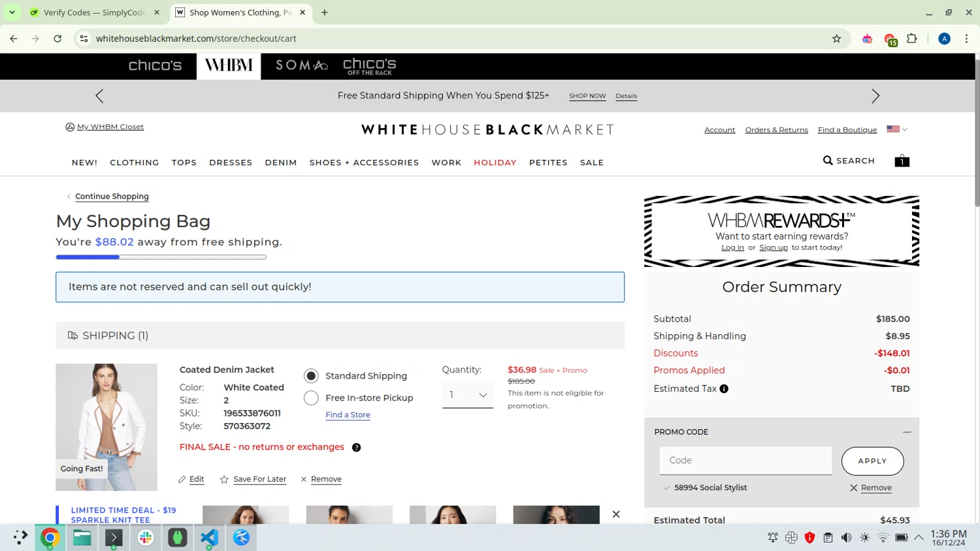Open a new browser tab
Image resolution: width=980 pixels, height=551 pixels.
[x=325, y=12]
